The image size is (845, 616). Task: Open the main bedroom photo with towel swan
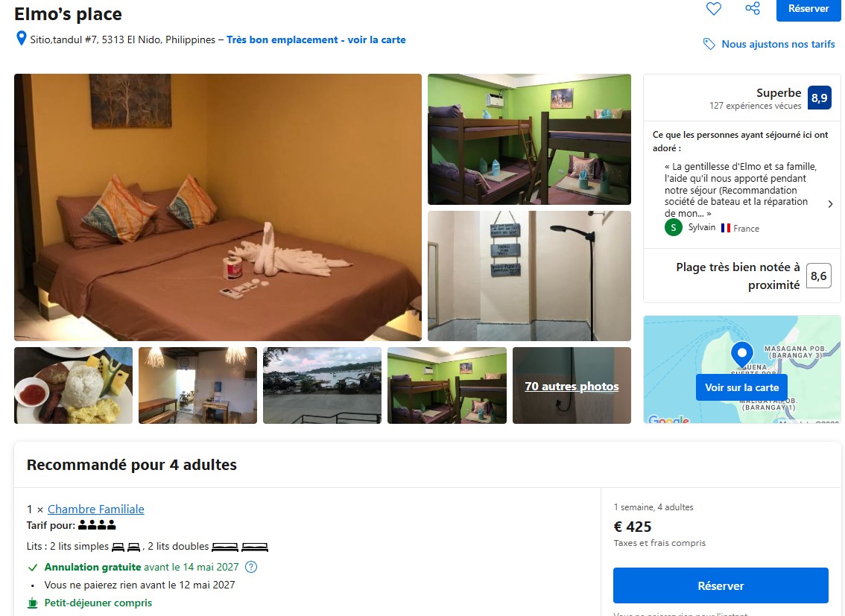[x=218, y=207]
